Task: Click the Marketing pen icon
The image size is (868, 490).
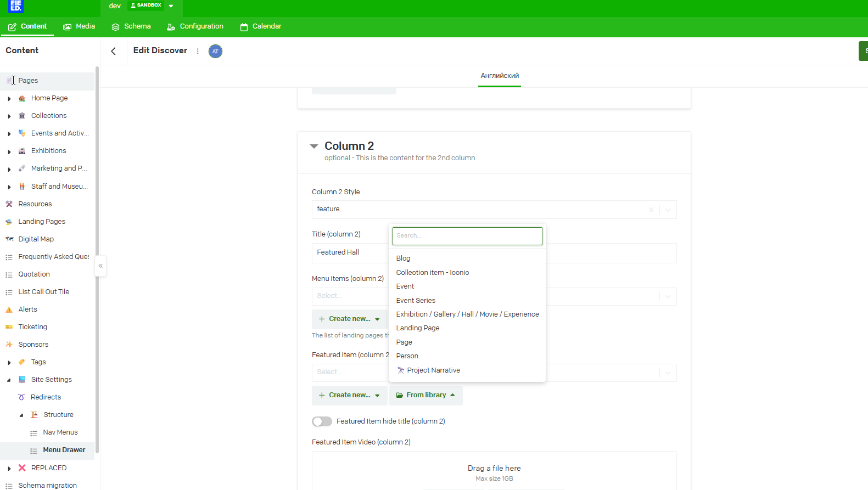Action: [22, 168]
